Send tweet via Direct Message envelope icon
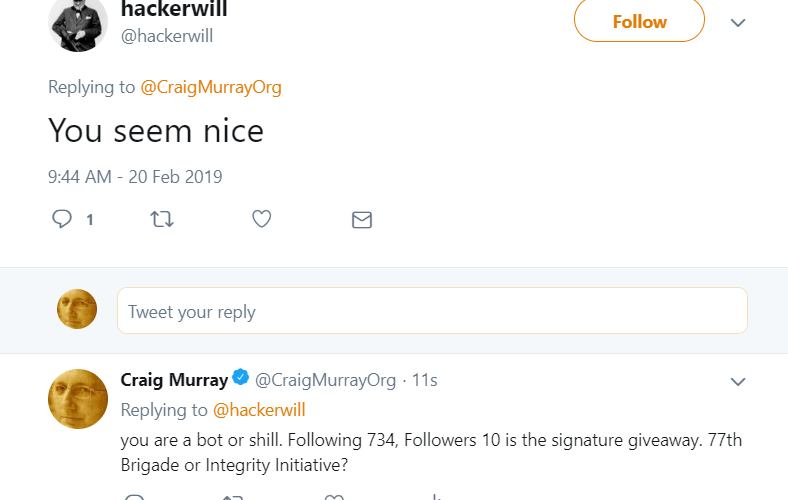 362,219
